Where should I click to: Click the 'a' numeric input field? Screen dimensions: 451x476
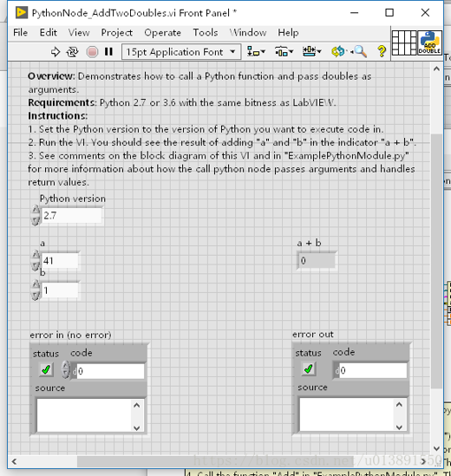pyautogui.click(x=60, y=260)
